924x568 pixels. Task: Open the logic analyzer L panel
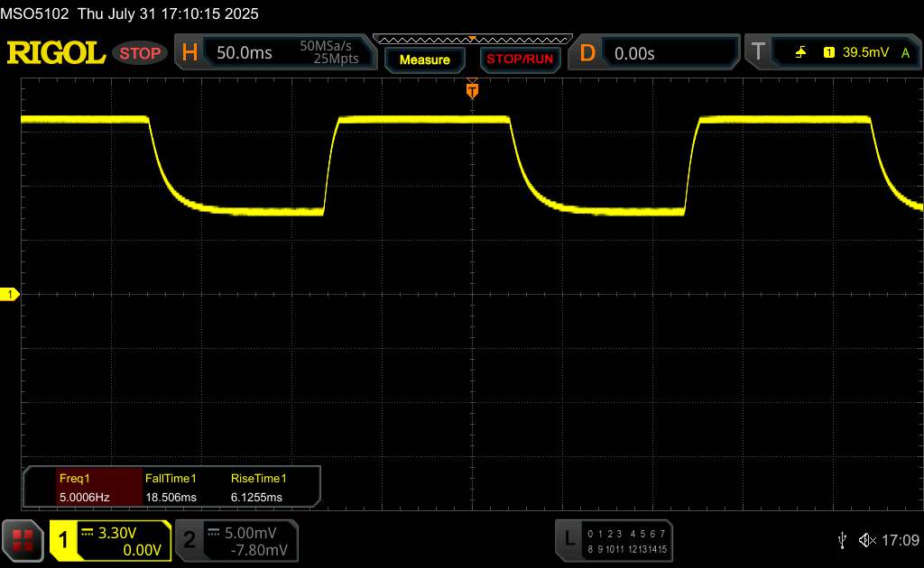click(x=569, y=538)
